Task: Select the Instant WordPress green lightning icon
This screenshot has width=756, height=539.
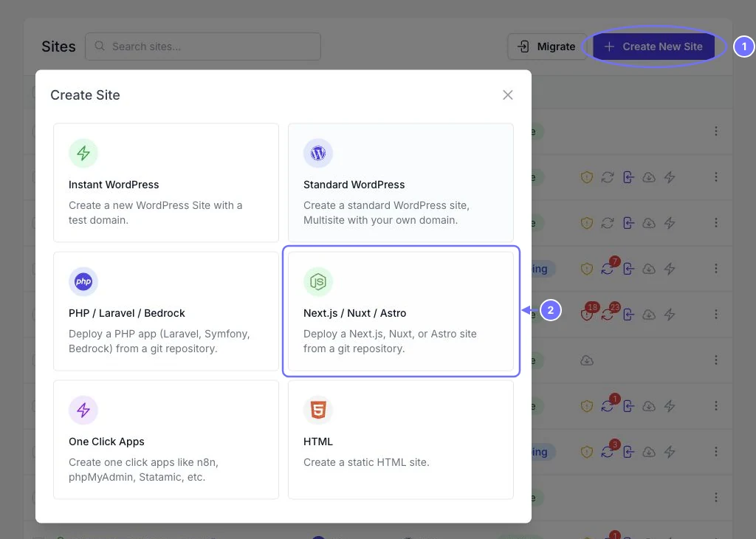Action: pos(83,154)
